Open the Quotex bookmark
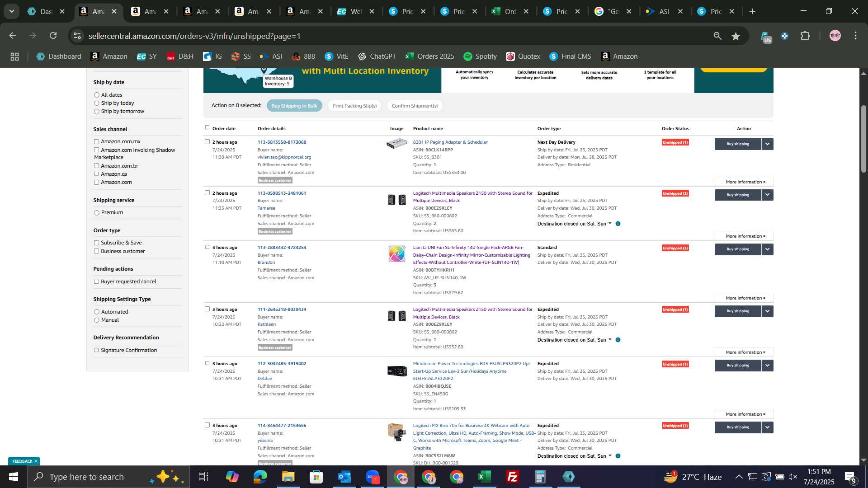 [523, 56]
